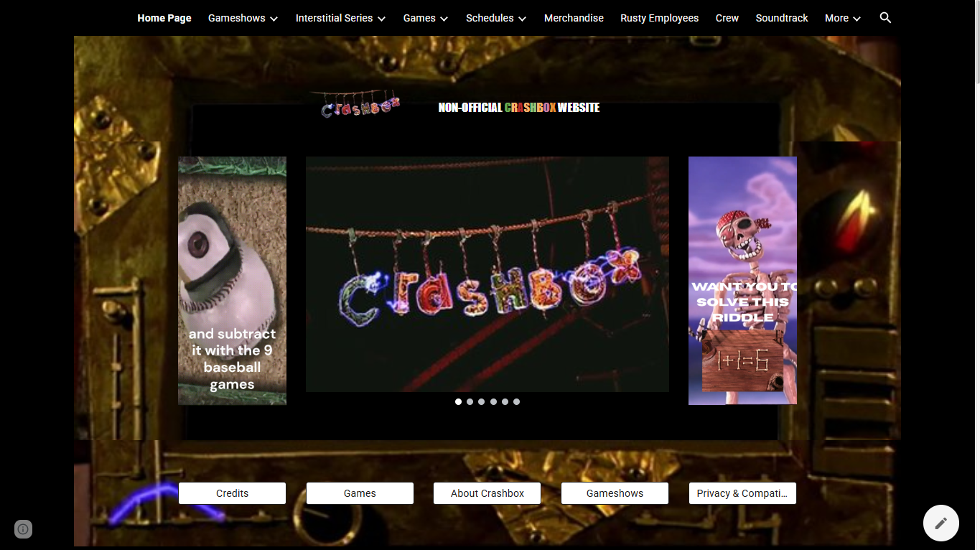The width and height of the screenshot is (980, 550).
Task: Open the Schedules dropdown arrow
Action: (522, 19)
